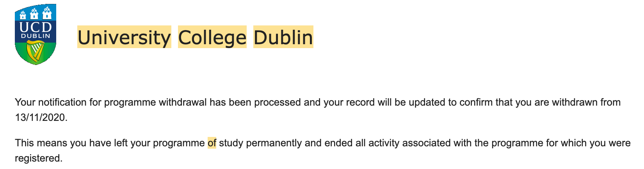Click the words 'programme withdrawal' in the first sentence
644x169 pixels.
[x=155, y=102]
